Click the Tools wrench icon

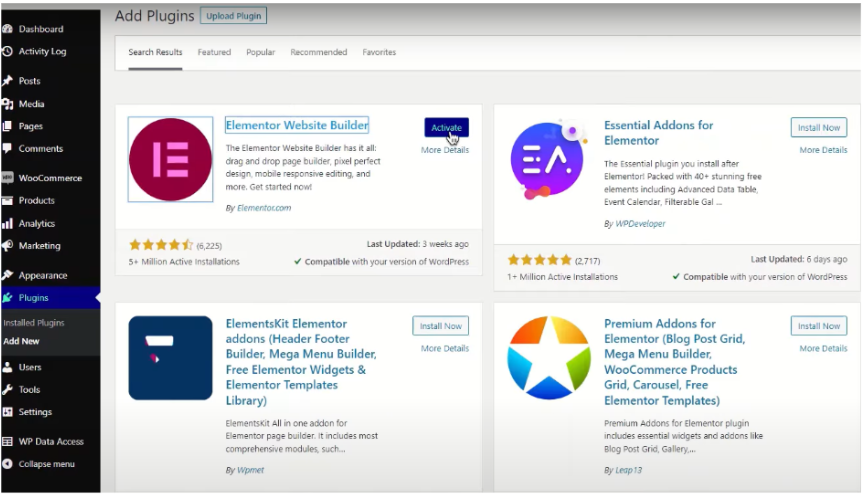7,390
